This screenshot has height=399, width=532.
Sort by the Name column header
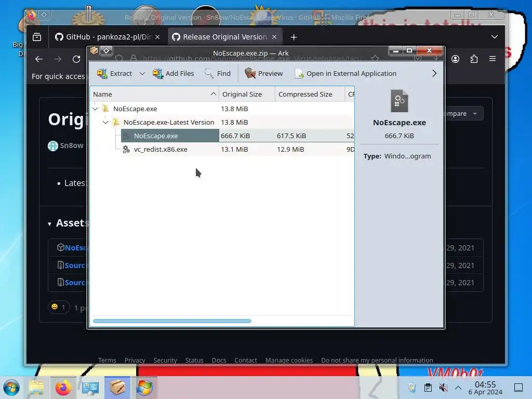coord(154,94)
